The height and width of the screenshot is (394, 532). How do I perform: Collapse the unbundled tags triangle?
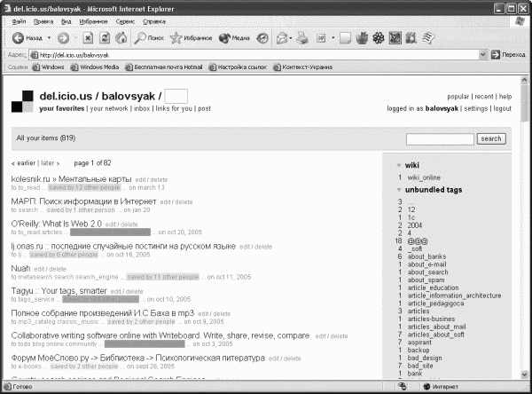coord(399,190)
